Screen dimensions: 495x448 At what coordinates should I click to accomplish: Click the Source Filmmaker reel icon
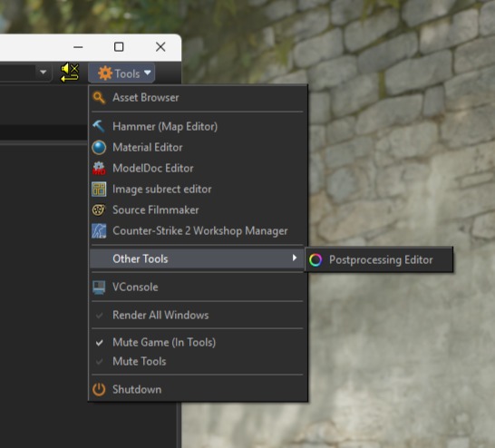coord(99,210)
